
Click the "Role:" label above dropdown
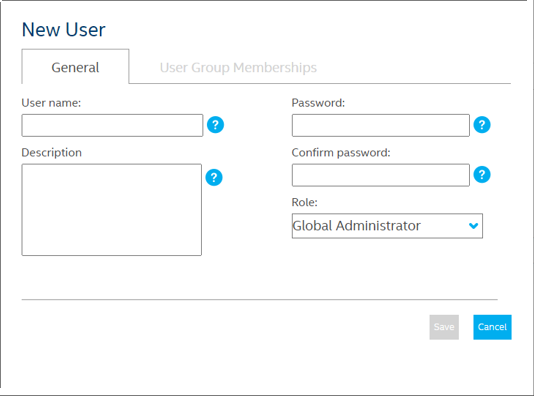coord(304,202)
